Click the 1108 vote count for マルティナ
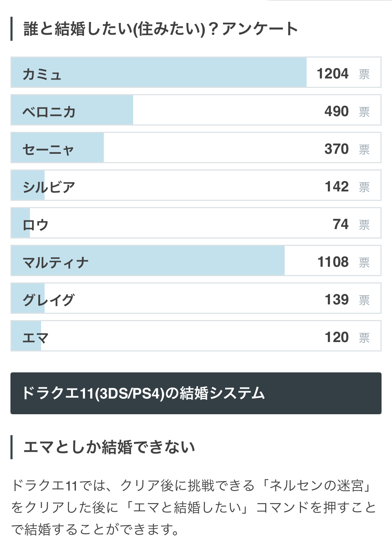Image resolution: width=392 pixels, height=553 pixels. (x=333, y=262)
